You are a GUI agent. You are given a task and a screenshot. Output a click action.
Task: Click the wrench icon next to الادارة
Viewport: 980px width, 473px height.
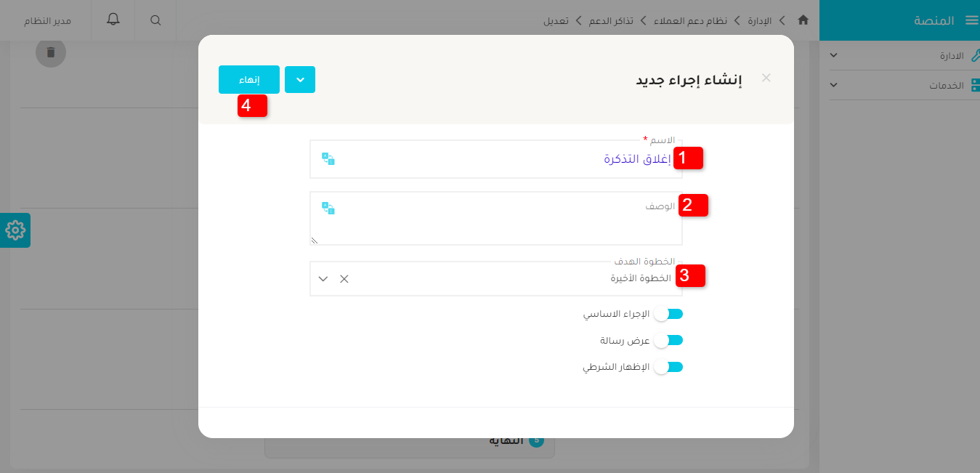point(977,54)
